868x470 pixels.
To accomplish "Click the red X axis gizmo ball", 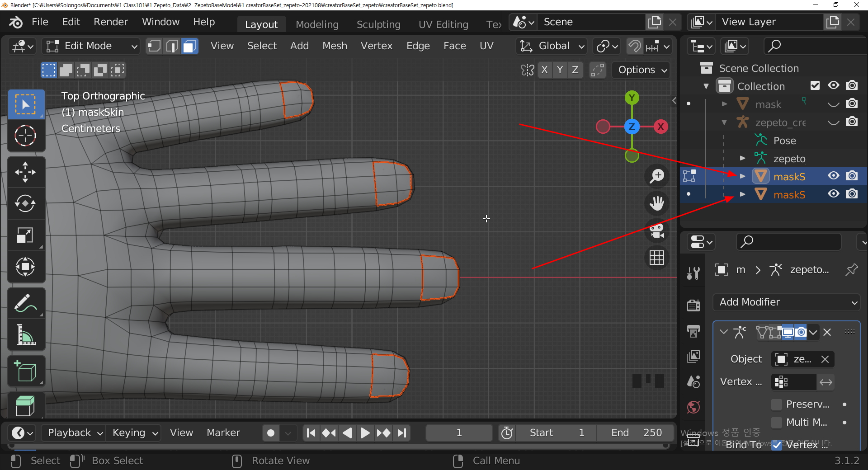I will [660, 127].
